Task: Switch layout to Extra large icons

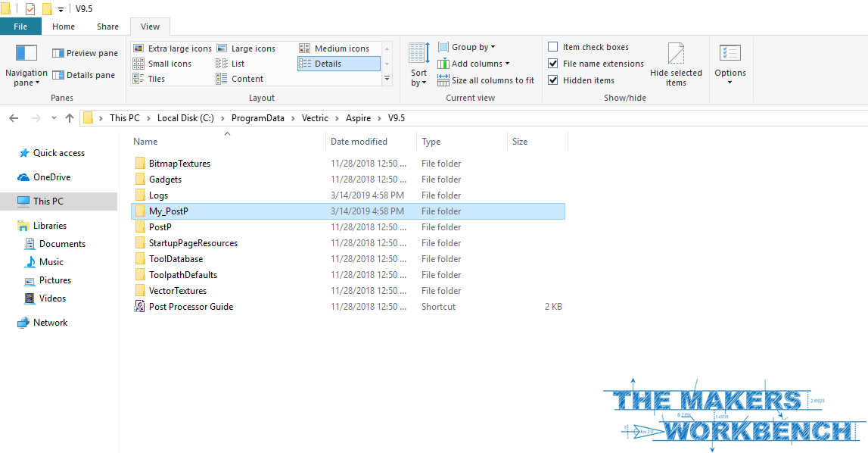Action: point(172,48)
